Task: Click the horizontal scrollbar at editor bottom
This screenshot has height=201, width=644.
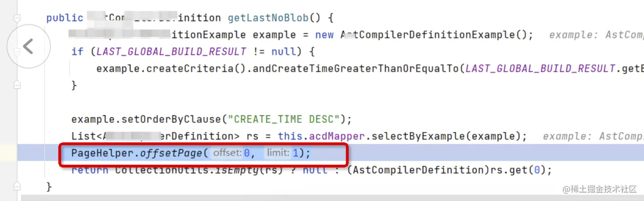Action: click(x=332, y=198)
